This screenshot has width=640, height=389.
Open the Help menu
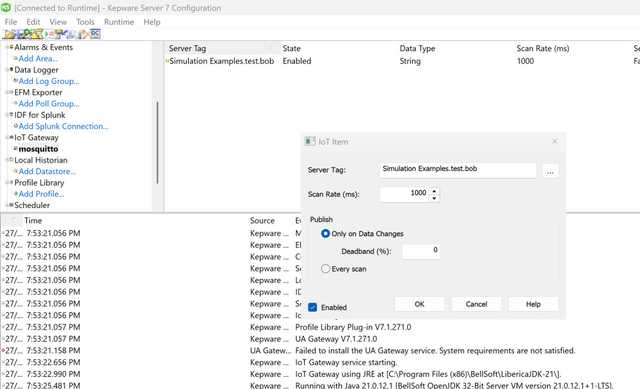click(152, 22)
